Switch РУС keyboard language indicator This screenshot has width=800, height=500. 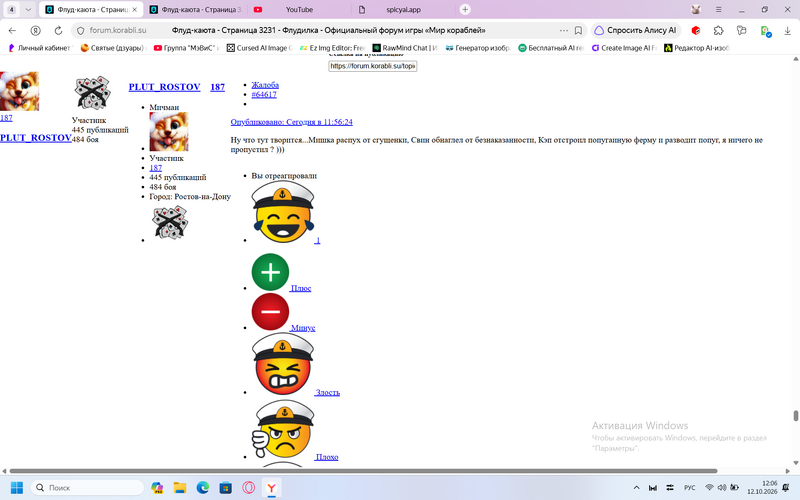(x=690, y=488)
